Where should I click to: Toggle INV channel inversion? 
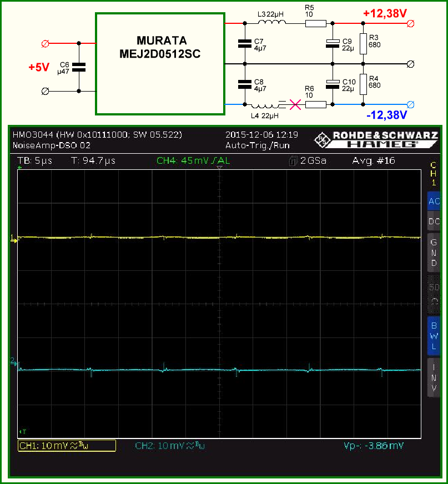pos(434,377)
